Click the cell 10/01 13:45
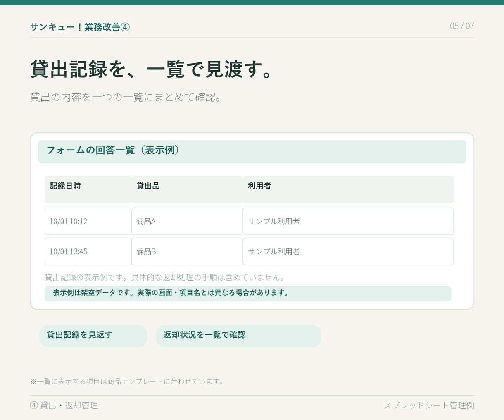Screen dimensions: 504x420 [88, 251]
